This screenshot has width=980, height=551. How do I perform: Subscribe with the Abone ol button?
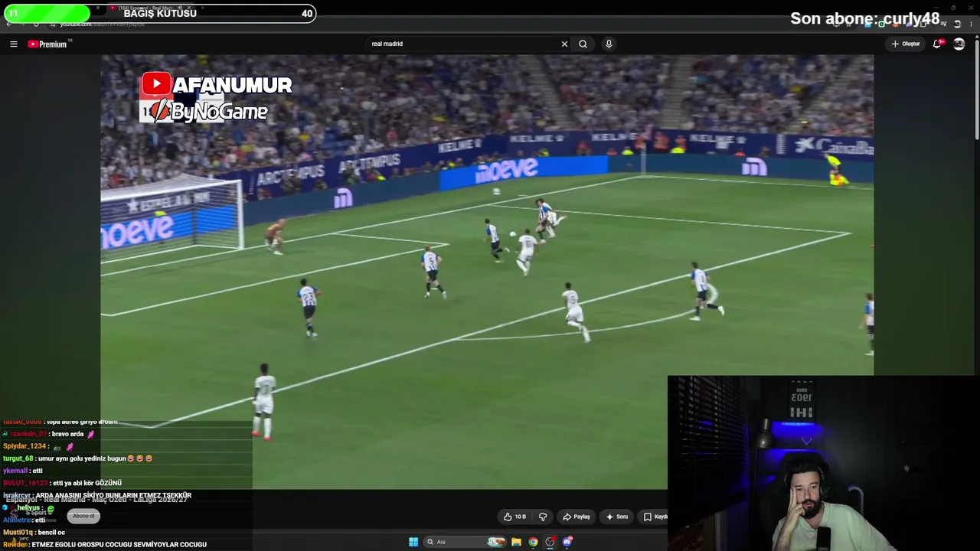[83, 517]
